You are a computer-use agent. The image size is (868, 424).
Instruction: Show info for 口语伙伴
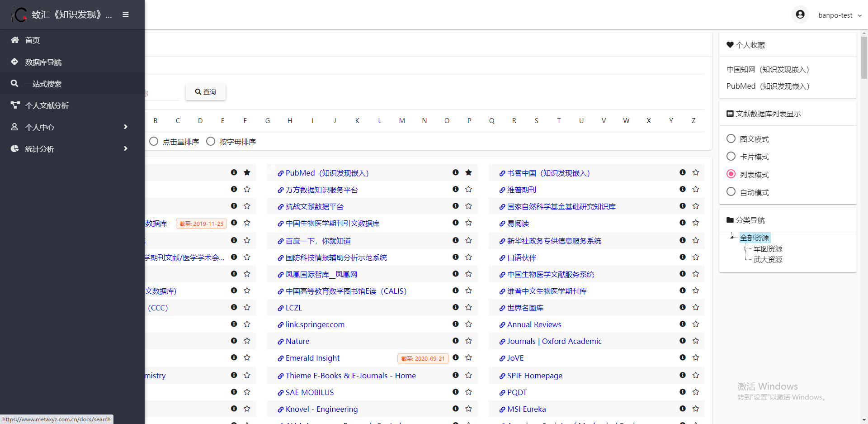[683, 257]
